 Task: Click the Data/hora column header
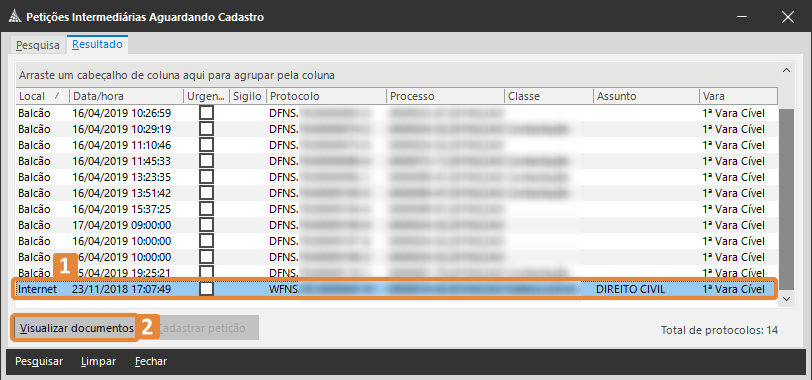pyautogui.click(x=126, y=96)
